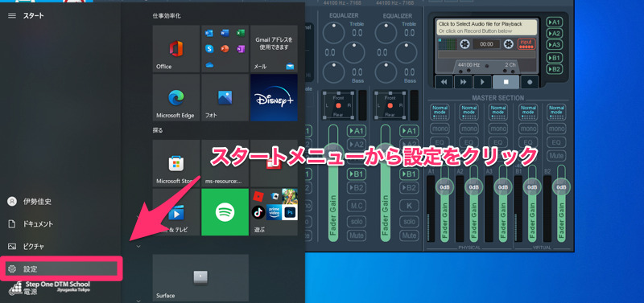Click the M.C button on the virtual input strip

coord(357,205)
